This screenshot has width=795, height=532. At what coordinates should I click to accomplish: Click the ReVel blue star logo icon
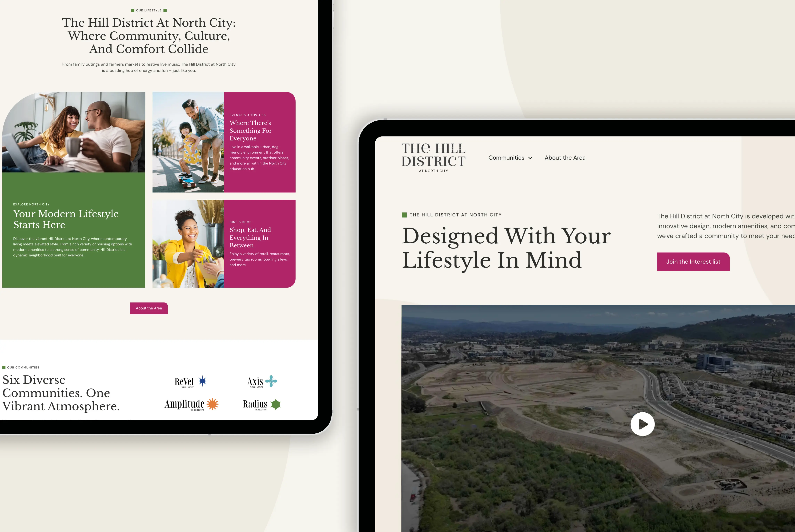pos(203,381)
